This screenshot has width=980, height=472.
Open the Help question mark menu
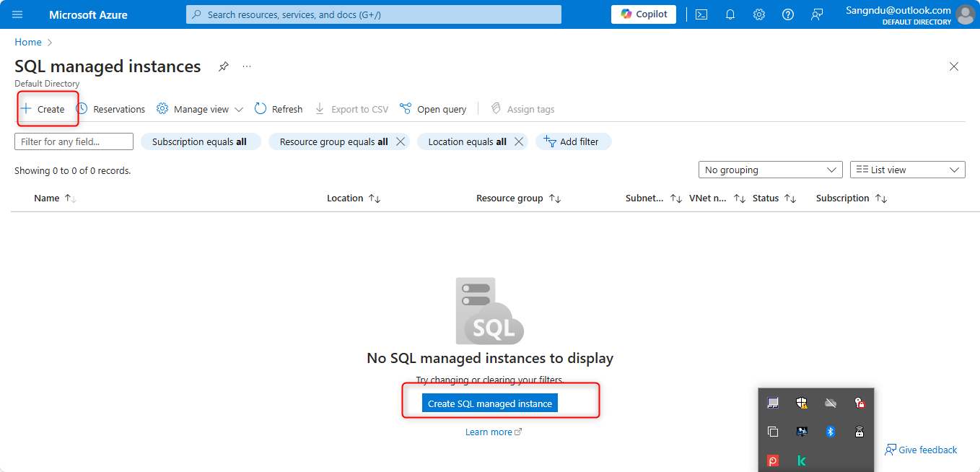pos(788,14)
